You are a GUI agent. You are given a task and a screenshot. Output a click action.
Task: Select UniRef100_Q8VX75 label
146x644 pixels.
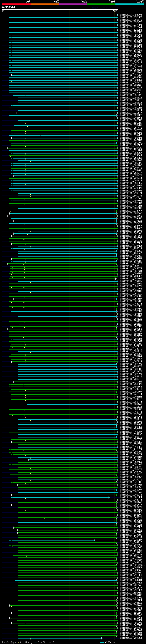pos(131,555)
